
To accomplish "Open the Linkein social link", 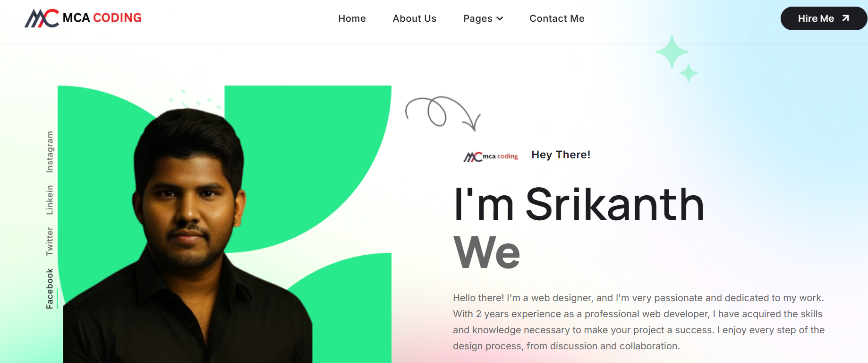I will pyautogui.click(x=50, y=200).
